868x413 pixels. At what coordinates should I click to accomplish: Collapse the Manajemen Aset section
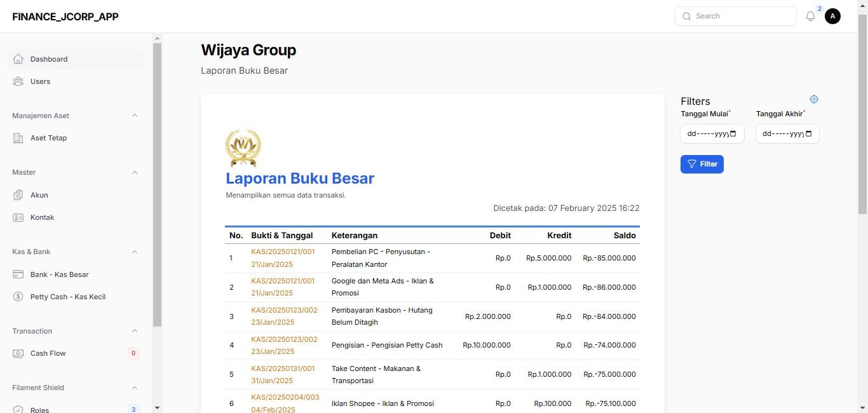(134, 116)
